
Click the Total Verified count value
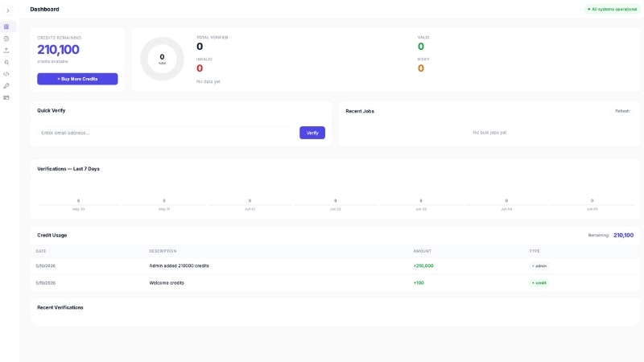[200, 47]
